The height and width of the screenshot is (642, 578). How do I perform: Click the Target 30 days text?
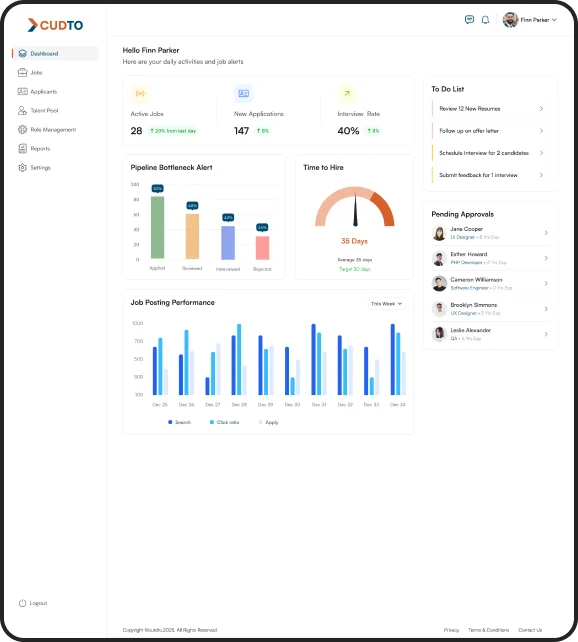click(354, 269)
